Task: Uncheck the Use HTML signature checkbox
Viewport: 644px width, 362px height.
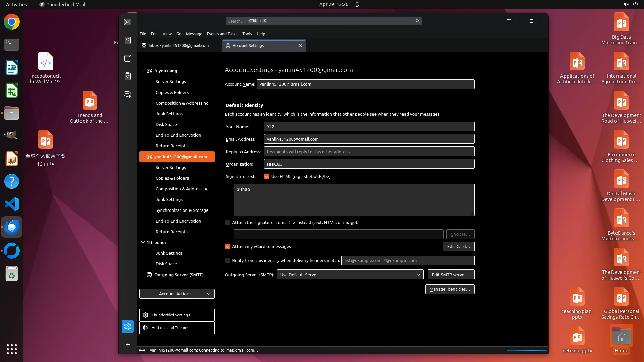Action: [x=267, y=176]
